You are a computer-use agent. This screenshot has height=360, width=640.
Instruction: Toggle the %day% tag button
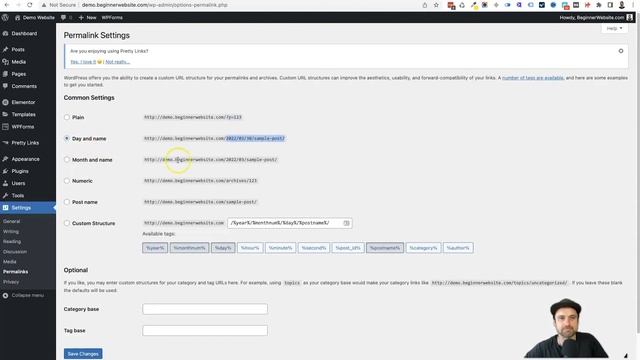pos(223,248)
